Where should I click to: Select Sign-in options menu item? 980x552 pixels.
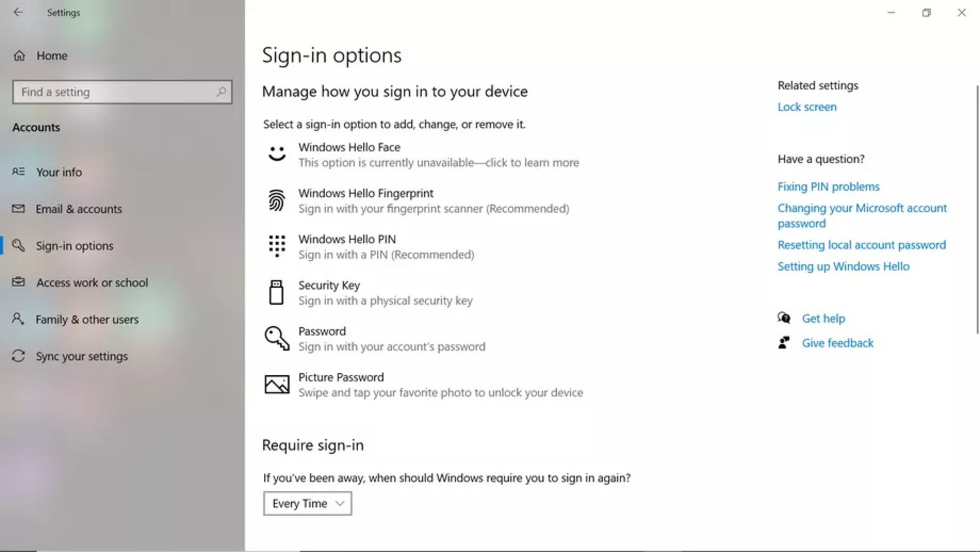tap(75, 246)
